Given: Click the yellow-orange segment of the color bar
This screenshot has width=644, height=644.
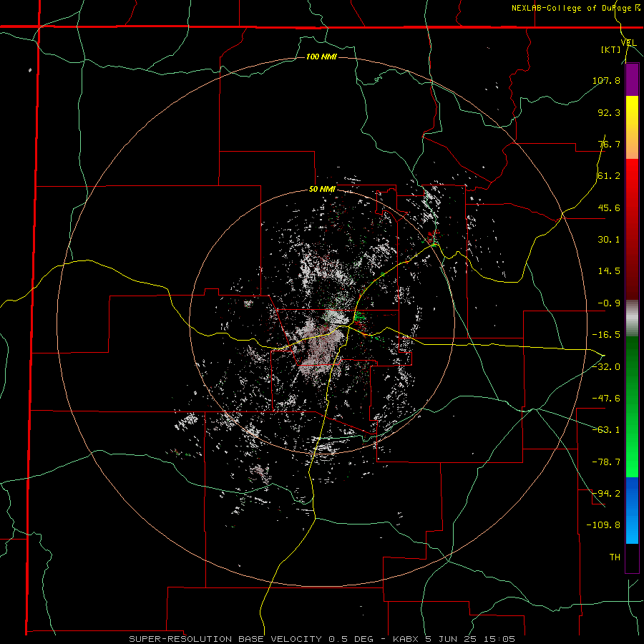Looking at the screenshot, I should 632,127.
